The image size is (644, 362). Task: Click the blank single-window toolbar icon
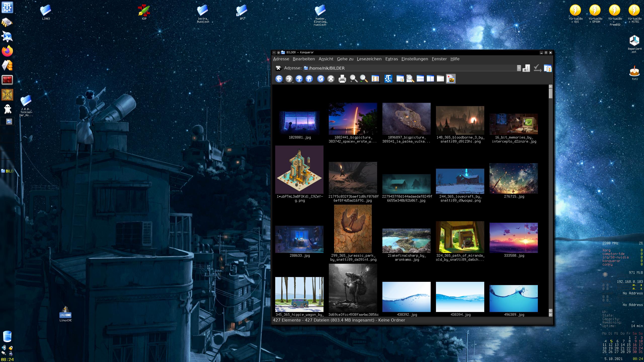440,79
